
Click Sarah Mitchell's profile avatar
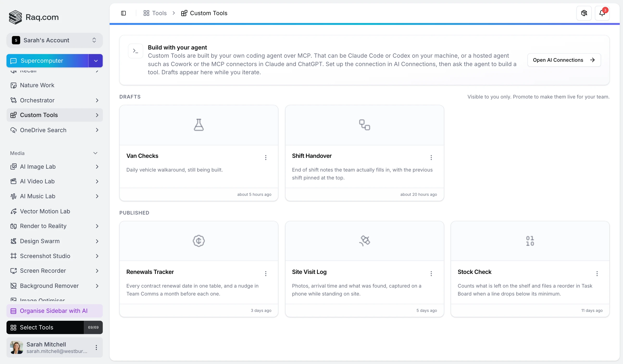pos(17,347)
